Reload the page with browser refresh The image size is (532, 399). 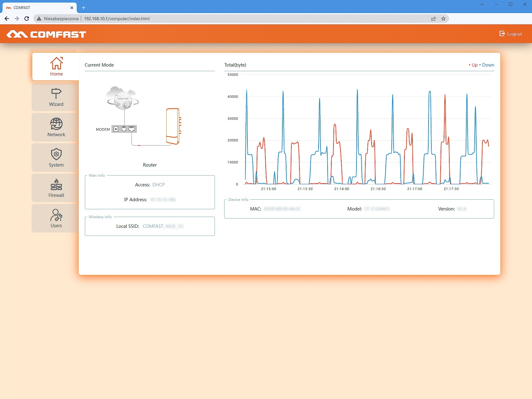click(27, 19)
